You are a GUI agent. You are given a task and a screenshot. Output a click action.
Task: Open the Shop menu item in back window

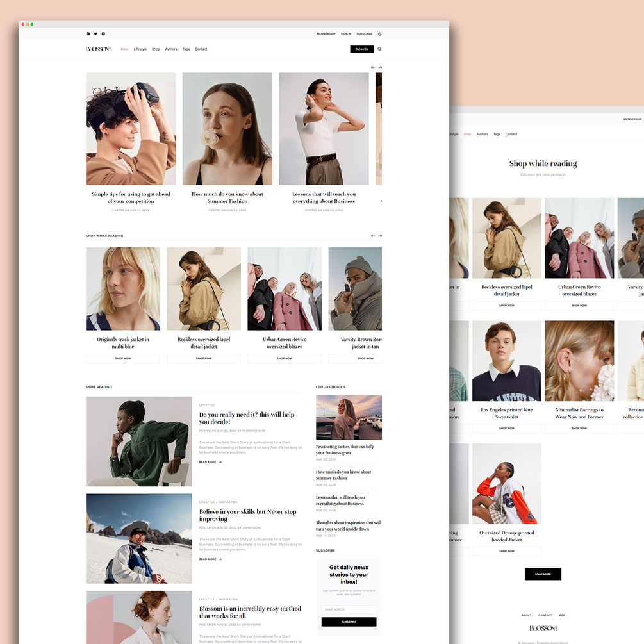[467, 134]
